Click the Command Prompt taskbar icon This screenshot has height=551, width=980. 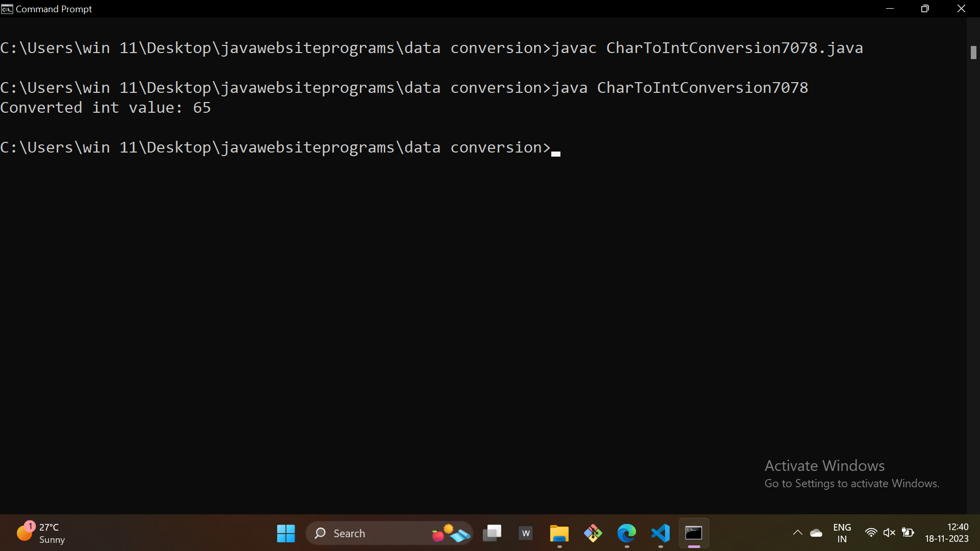tap(694, 533)
